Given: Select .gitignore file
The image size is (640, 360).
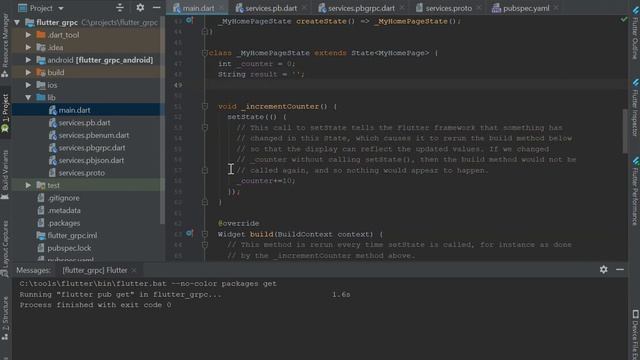Looking at the screenshot, I should [63, 198].
